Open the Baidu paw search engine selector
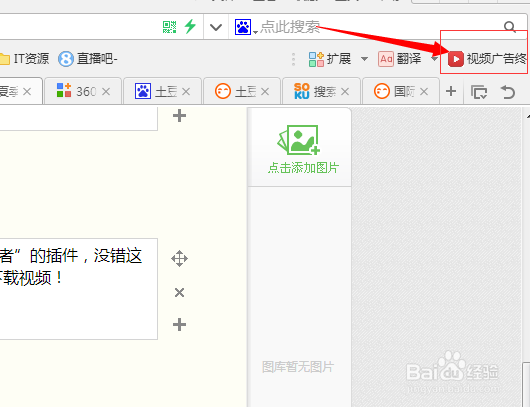 [246, 27]
